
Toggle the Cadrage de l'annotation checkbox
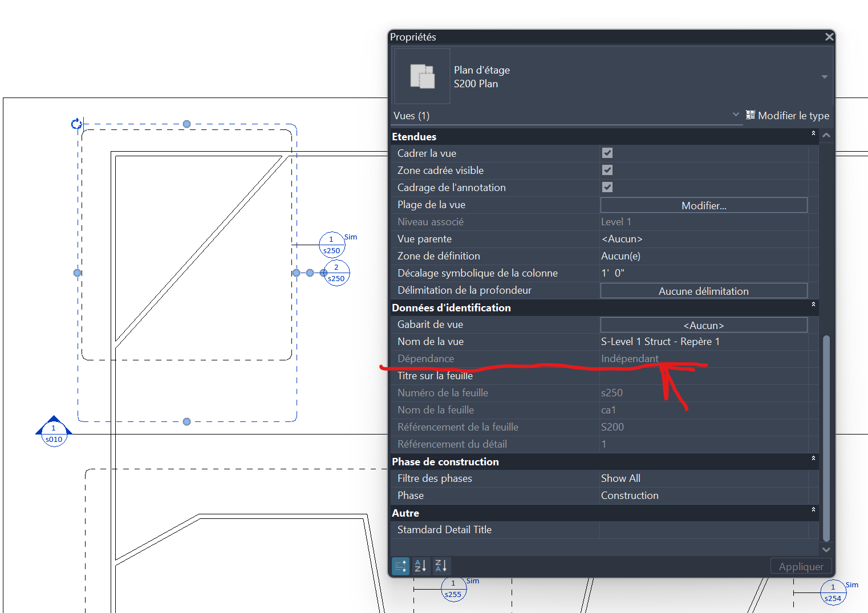[x=607, y=187]
